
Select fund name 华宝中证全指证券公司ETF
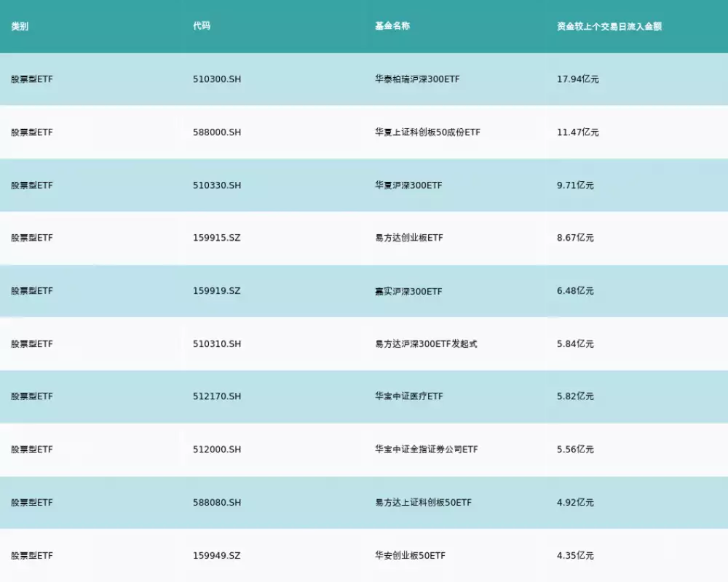pyautogui.click(x=426, y=450)
